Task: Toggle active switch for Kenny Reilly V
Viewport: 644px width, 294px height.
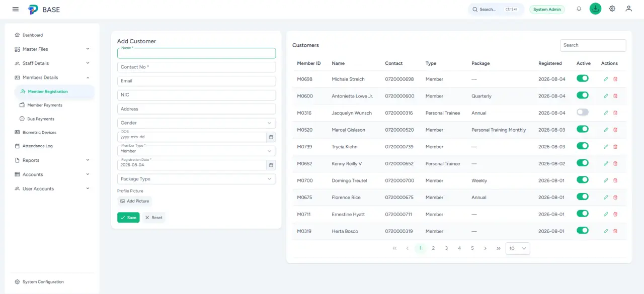Action: [583, 163]
